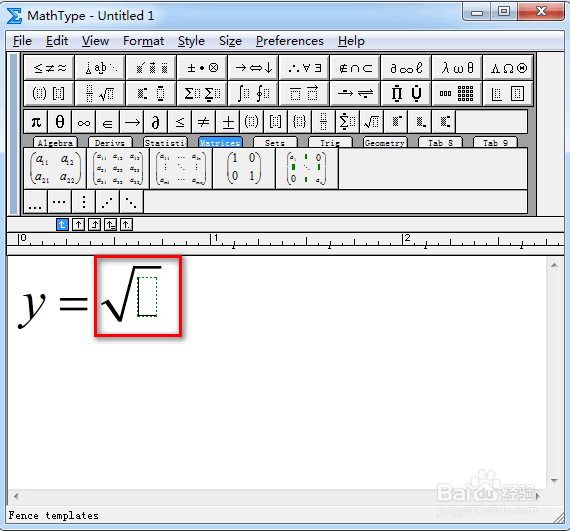Image resolution: width=570 pixels, height=531 pixels.
Task: Switch to the Algebra tab
Action: click(55, 142)
